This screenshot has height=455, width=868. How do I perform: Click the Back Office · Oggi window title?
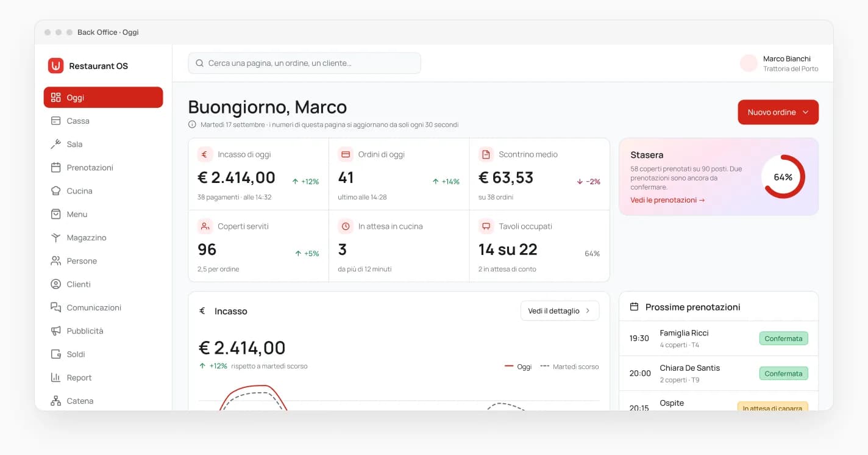point(108,32)
